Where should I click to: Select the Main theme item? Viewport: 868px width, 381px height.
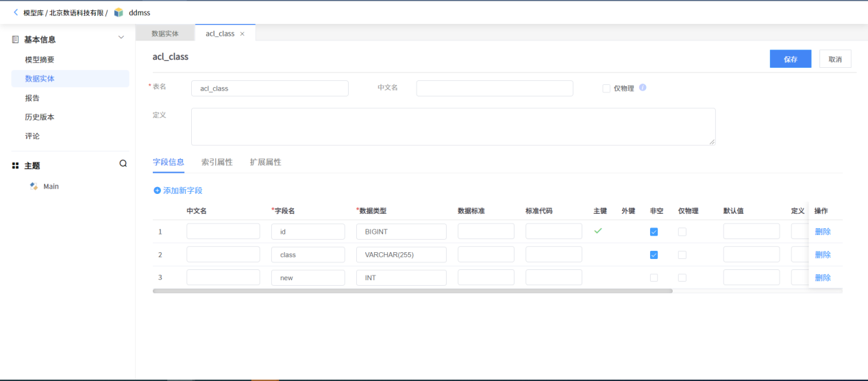pos(51,186)
